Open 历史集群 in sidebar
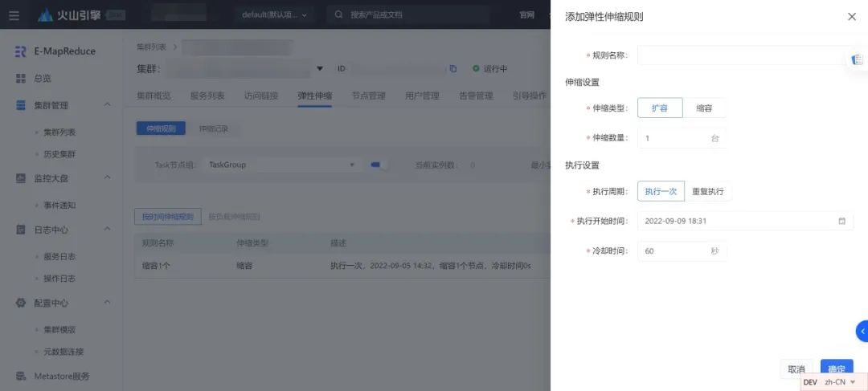Viewport: 868px width, 391px height. 59,154
